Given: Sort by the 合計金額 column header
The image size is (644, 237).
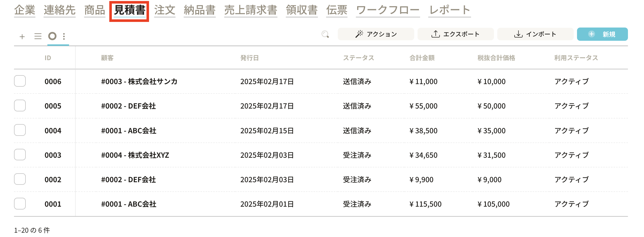Looking at the screenshot, I should click(x=422, y=58).
